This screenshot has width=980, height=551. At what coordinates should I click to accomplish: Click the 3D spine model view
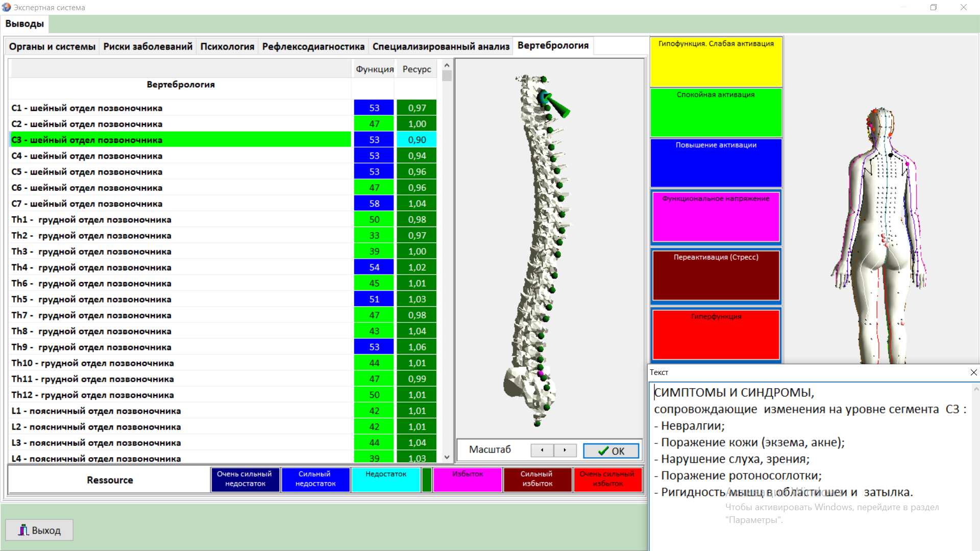[x=549, y=248]
